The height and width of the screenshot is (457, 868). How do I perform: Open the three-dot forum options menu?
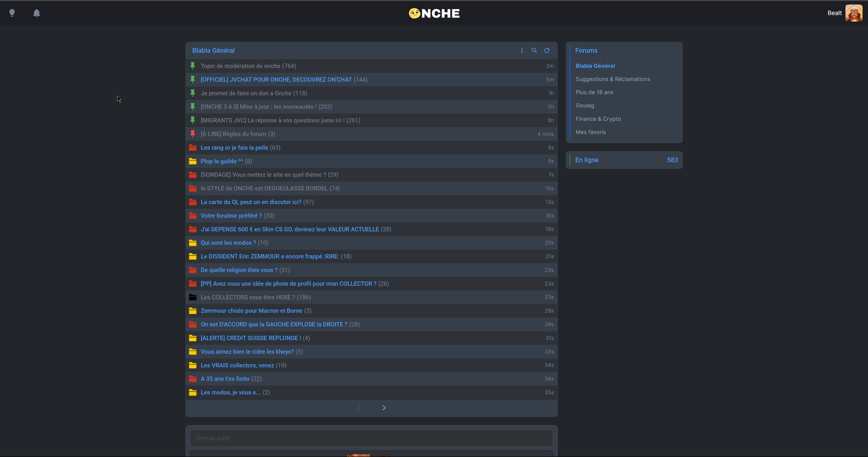pyautogui.click(x=522, y=50)
